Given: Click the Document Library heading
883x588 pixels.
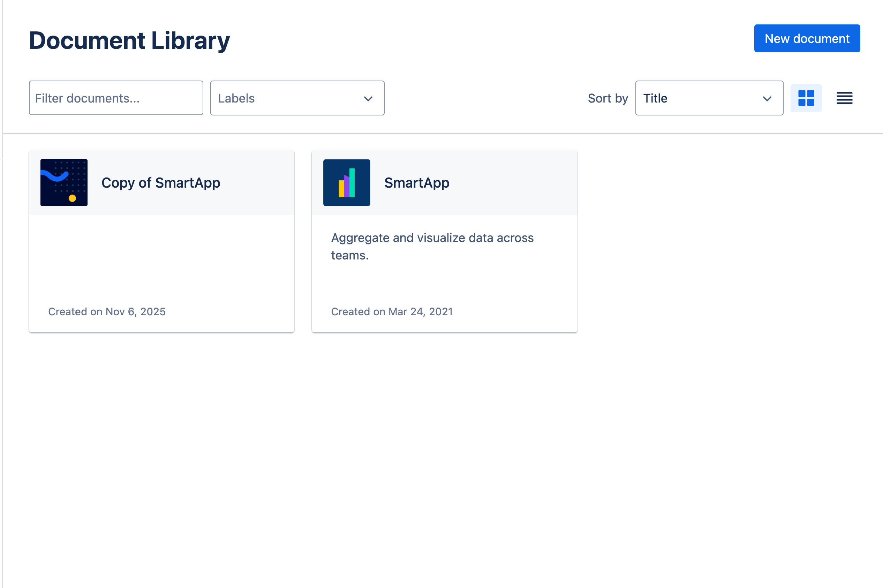Looking at the screenshot, I should 129,40.
